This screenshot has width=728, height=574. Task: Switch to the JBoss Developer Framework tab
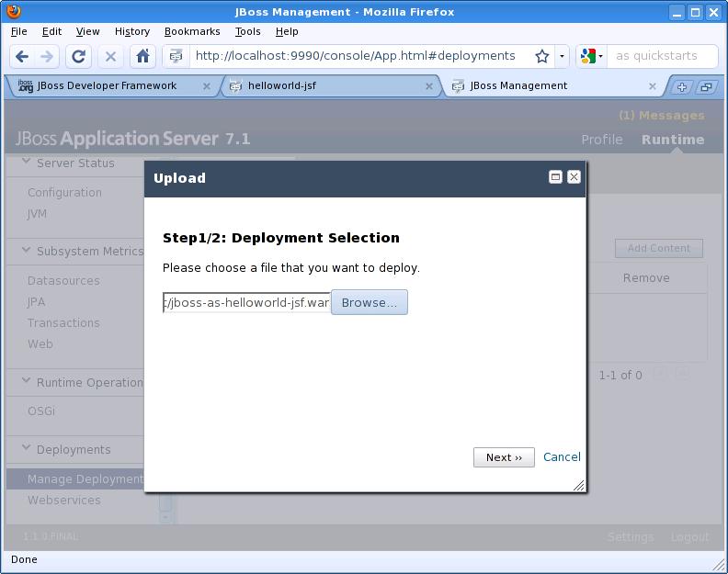tap(107, 85)
